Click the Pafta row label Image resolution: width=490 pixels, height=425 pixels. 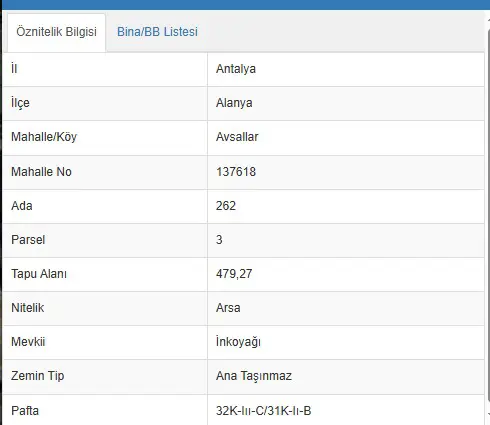[x=25, y=411]
